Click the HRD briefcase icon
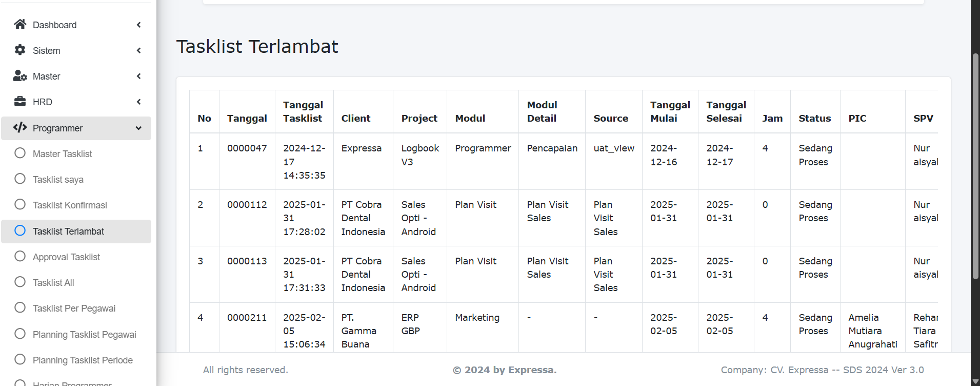This screenshot has height=386, width=980. point(20,101)
